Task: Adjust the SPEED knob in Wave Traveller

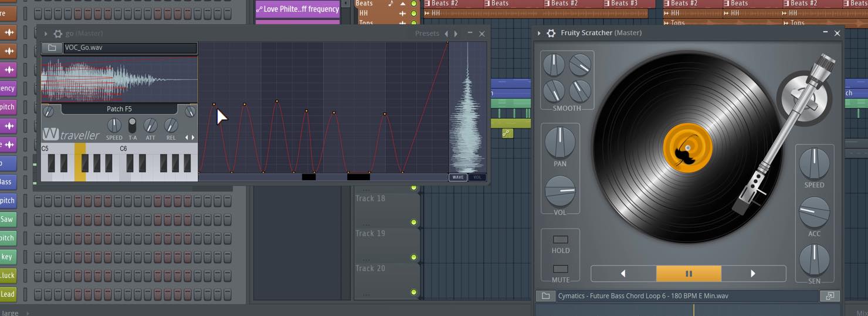Action: point(114,125)
